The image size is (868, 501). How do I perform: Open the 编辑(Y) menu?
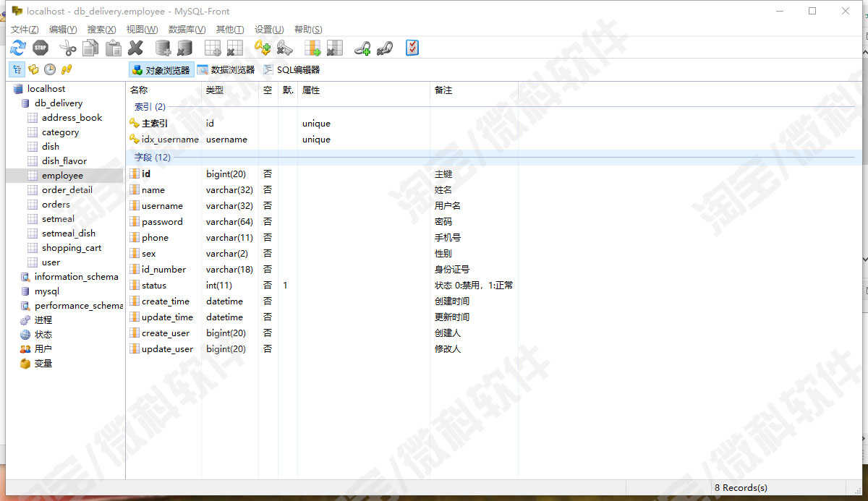click(63, 30)
